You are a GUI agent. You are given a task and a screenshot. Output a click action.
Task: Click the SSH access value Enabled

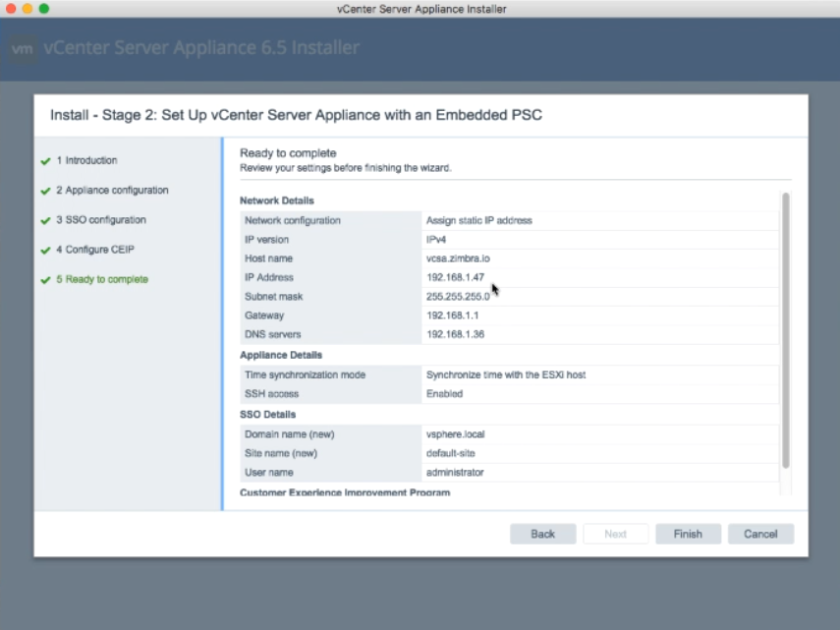pyautogui.click(x=445, y=394)
